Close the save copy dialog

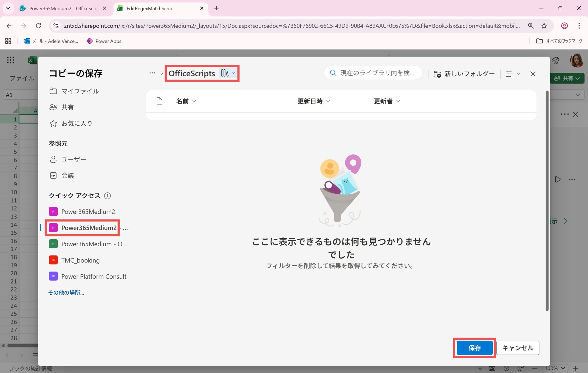[x=533, y=74]
